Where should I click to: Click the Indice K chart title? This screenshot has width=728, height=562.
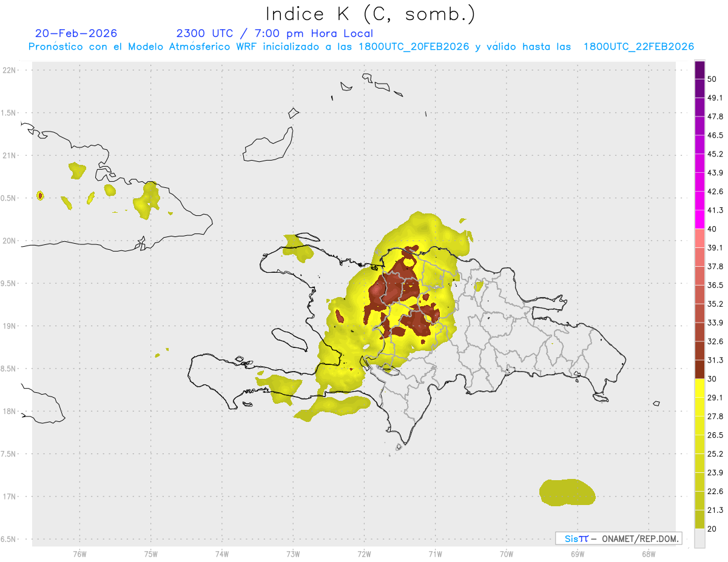[x=370, y=14]
